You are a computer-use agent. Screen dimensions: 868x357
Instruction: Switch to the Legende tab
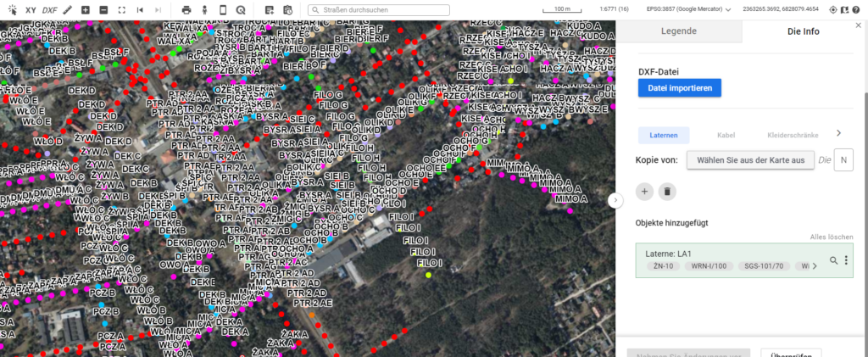678,31
